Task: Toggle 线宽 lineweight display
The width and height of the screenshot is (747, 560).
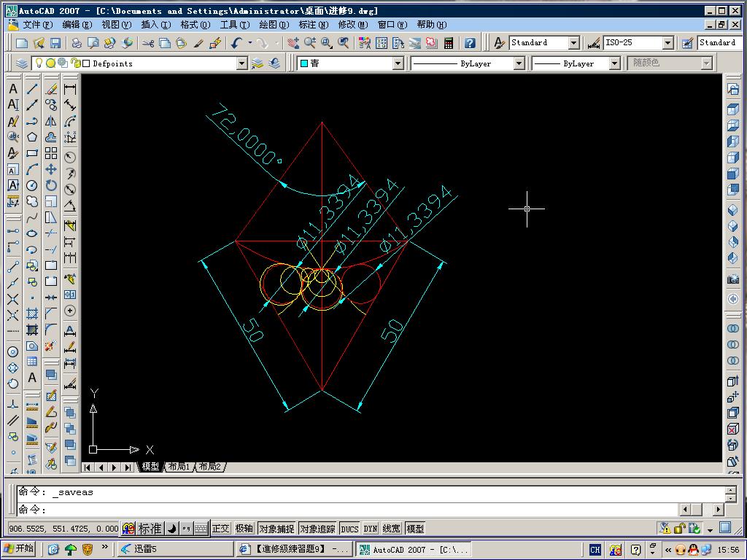Action: [391, 529]
